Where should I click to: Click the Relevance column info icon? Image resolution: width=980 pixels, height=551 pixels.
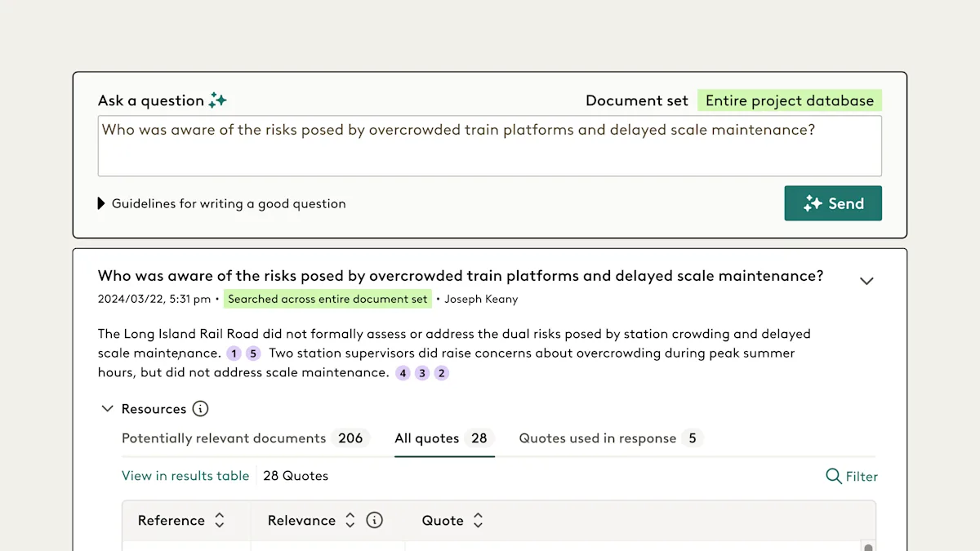pos(374,520)
